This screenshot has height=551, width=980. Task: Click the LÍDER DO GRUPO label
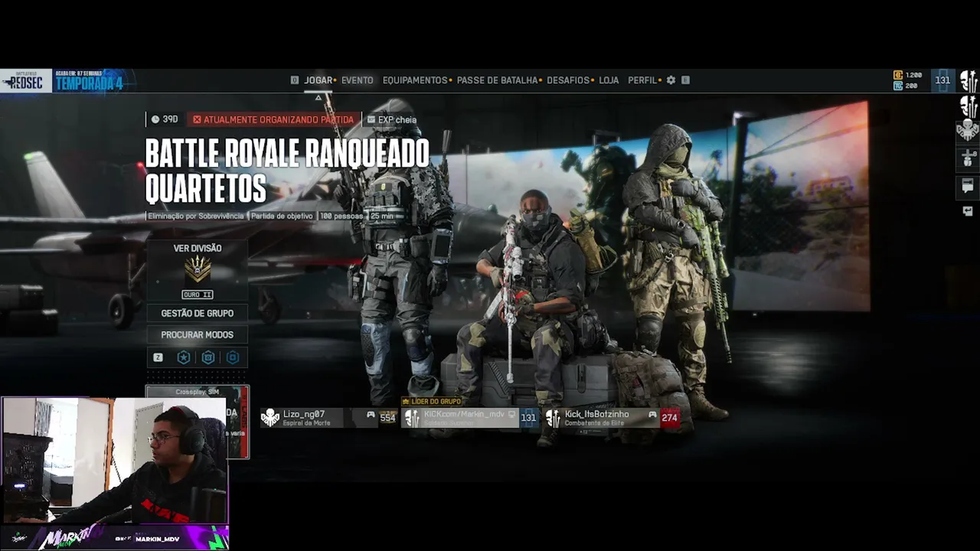pos(432,401)
